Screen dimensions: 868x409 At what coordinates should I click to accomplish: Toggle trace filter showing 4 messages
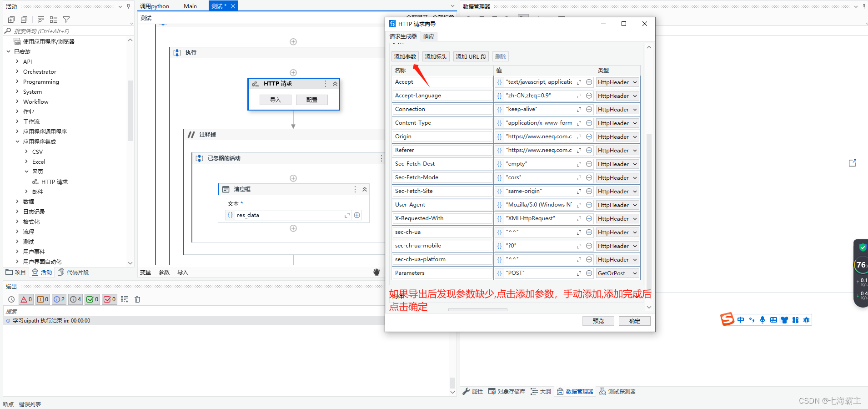click(x=75, y=299)
